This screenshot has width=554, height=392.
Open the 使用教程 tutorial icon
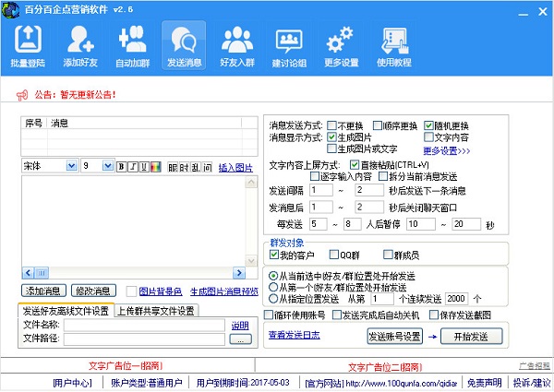(x=393, y=46)
